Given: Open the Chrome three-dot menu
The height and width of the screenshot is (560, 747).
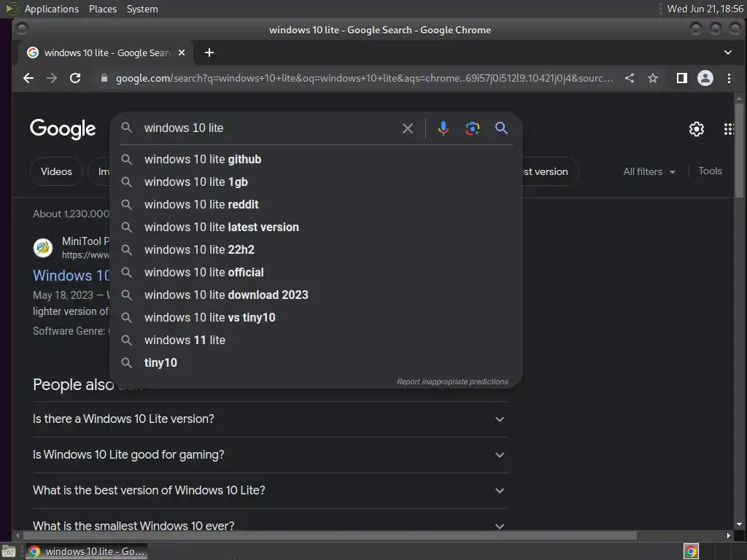Looking at the screenshot, I should [729, 78].
